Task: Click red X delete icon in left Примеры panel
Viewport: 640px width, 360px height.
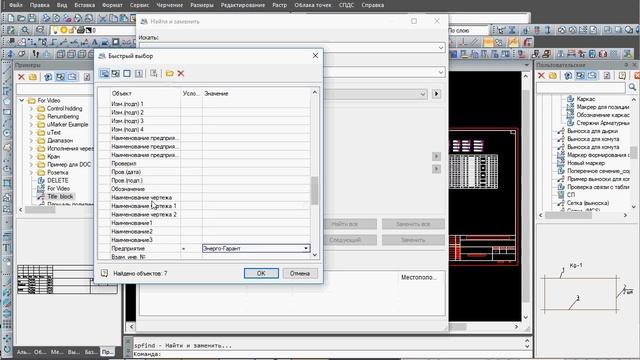Action: [21, 77]
